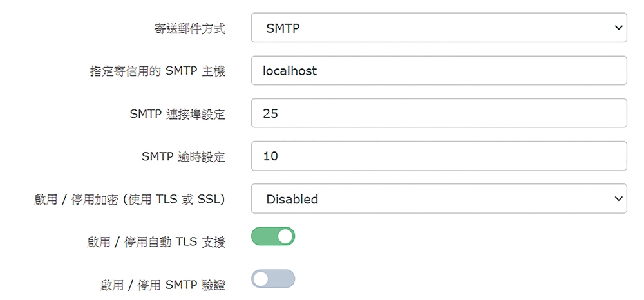
Task: Disable the 自動 TLS 支援 green switch
Action: [273, 236]
